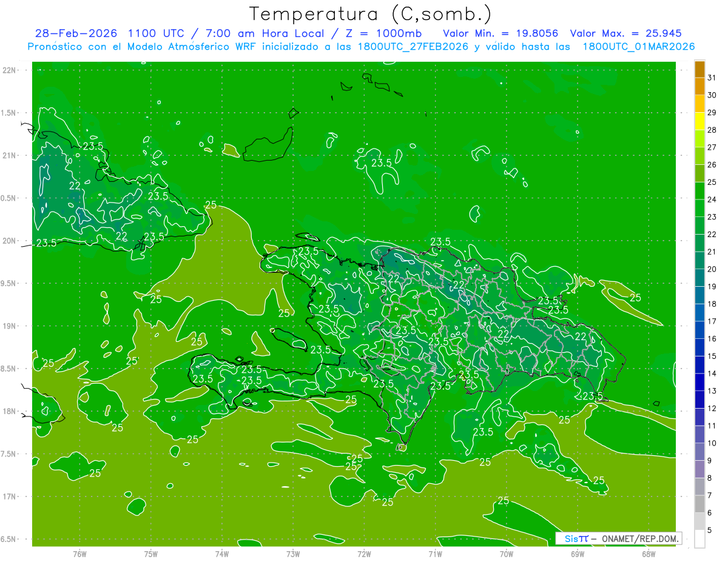Click the "68W" longitude axis label
Viewport: 728px width, 562px height.
(649, 554)
